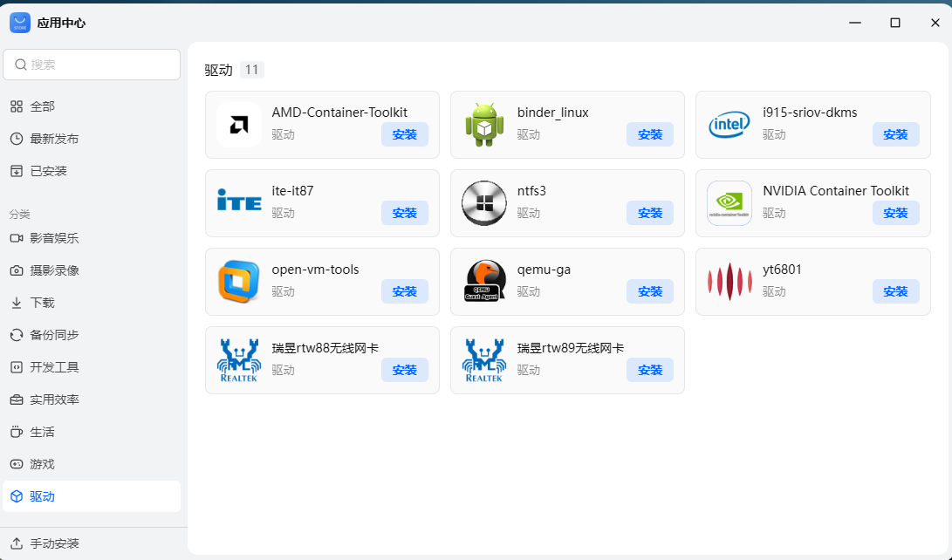Install binder_linux via its 安装 button
The height and width of the screenshot is (560, 952).
pos(649,134)
